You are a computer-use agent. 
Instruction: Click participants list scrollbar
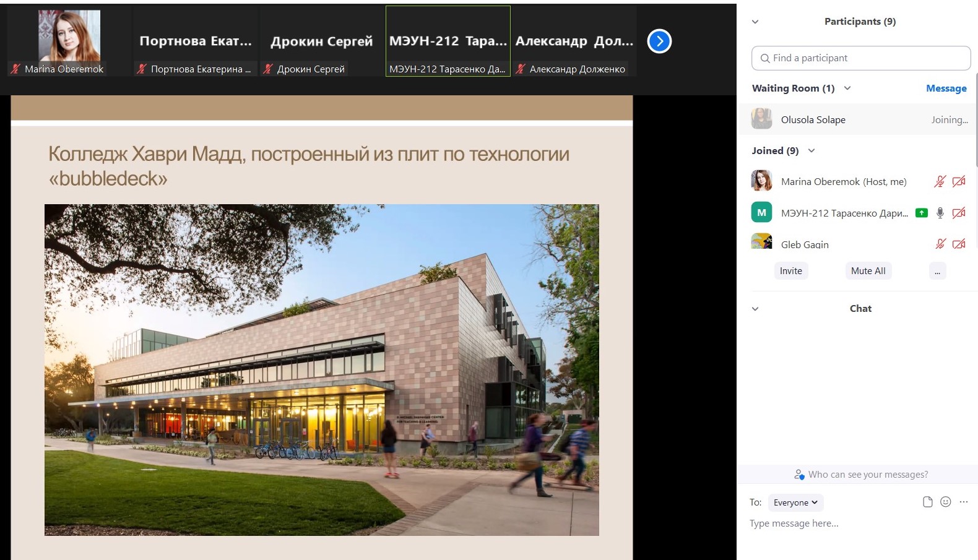tap(976, 119)
